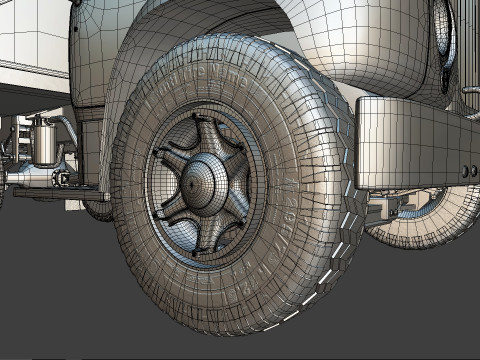This screenshot has height=360, width=480.
Task: Click the cylindrical shock absorber canister
Action: (44, 143)
